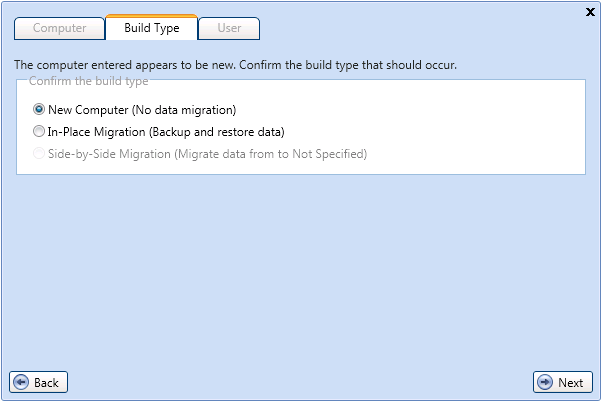This screenshot has width=601, height=401.
Task: Click the word "Back" on bottom-left button
Action: 46,383
